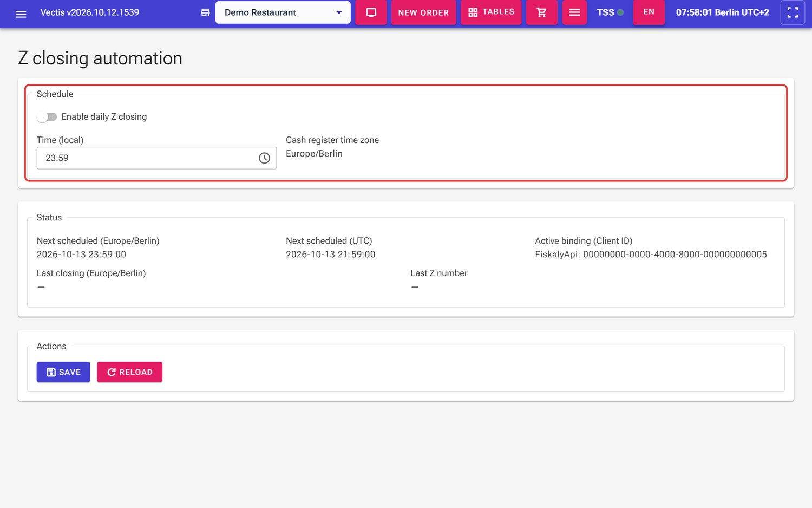Click the store icon beside restaurant selector
The image size is (812, 508).
point(205,12)
